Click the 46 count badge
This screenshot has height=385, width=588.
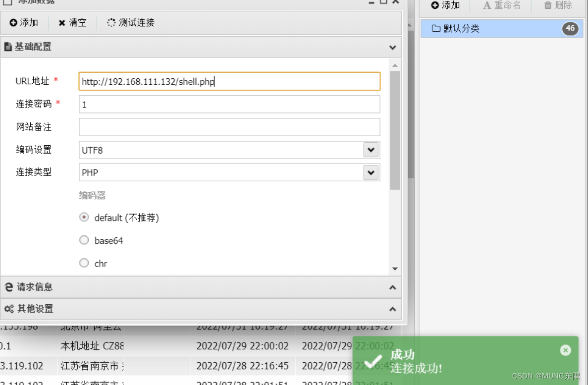[570, 29]
